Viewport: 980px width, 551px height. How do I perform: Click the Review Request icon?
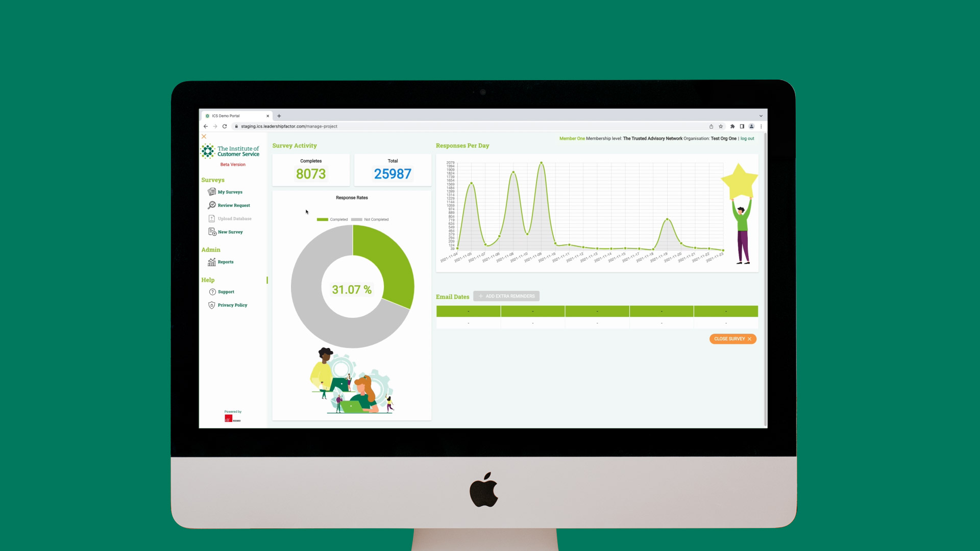(x=212, y=205)
